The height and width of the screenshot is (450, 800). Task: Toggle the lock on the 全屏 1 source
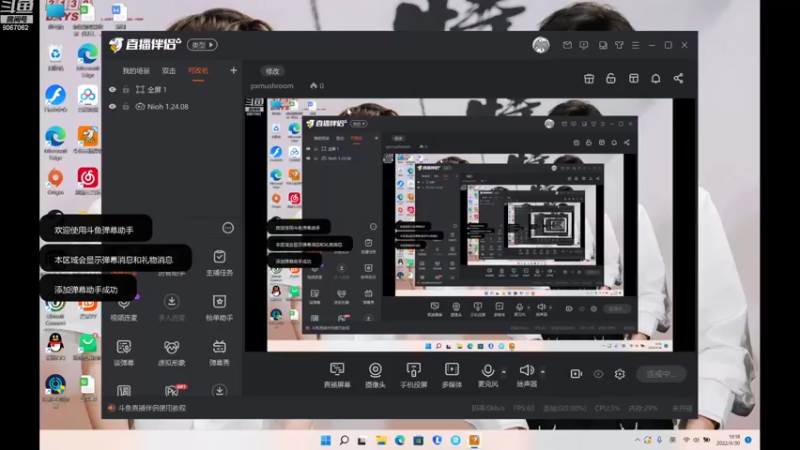[126, 89]
